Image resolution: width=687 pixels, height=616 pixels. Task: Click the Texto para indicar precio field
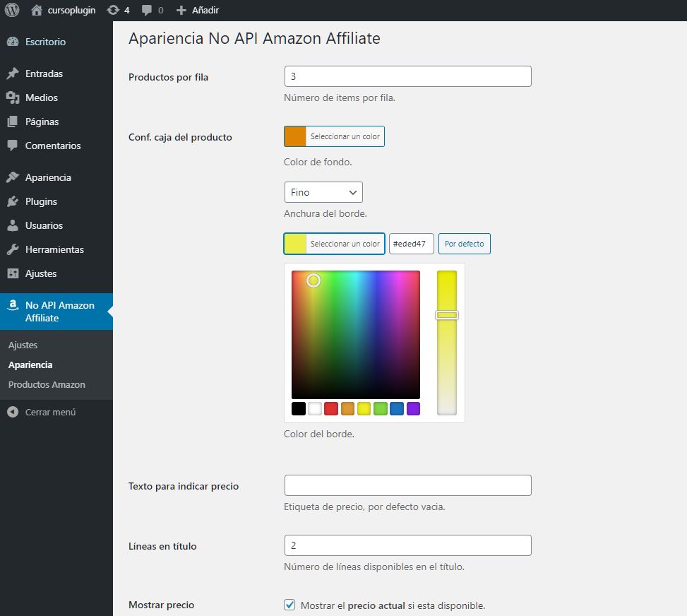(408, 485)
